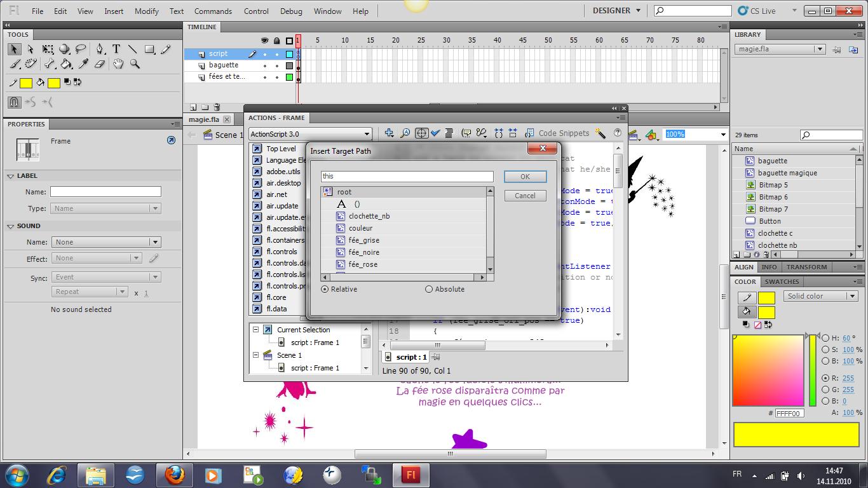
Task: Choose the Paint Bucket tool
Action: click(x=66, y=64)
